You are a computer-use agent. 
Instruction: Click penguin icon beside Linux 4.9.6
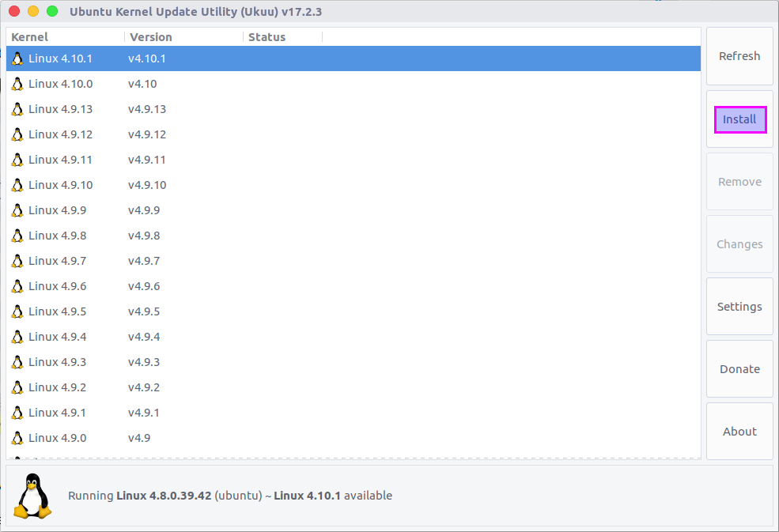click(17, 287)
